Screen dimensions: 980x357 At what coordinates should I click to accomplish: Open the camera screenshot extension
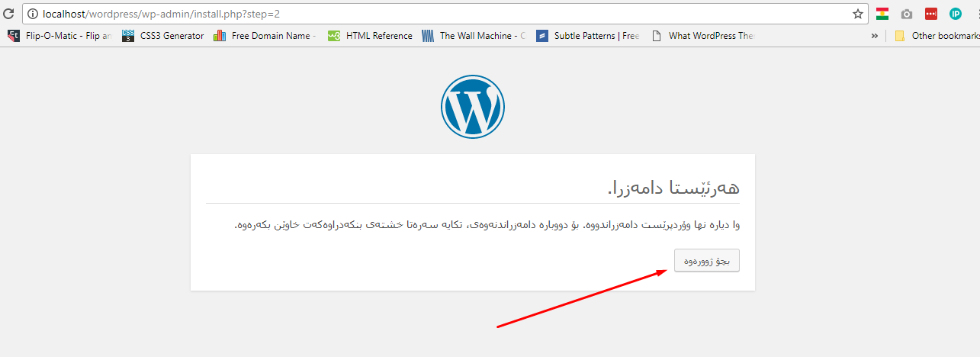coord(907,14)
